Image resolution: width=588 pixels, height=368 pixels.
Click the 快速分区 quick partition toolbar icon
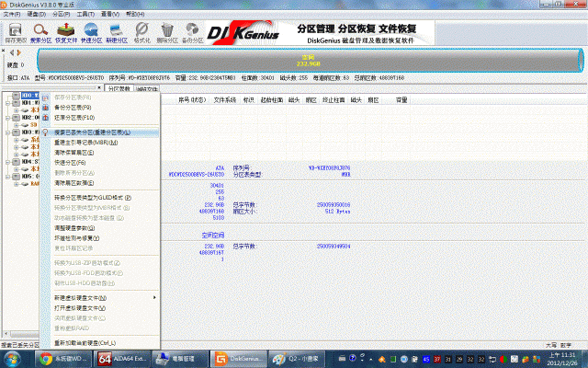(91, 33)
